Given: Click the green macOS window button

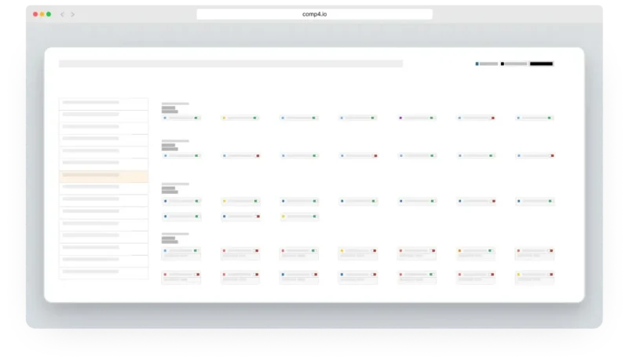Looking at the screenshot, I should (49, 14).
